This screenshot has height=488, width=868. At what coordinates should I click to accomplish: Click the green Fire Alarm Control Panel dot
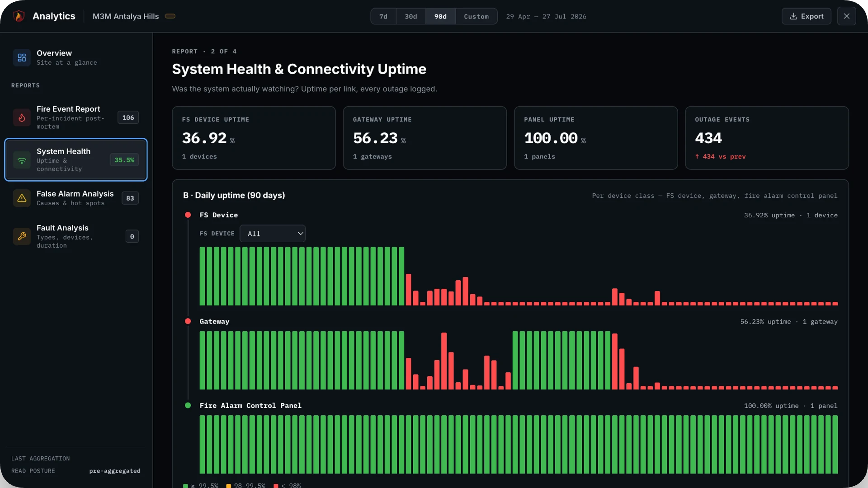[x=188, y=405]
